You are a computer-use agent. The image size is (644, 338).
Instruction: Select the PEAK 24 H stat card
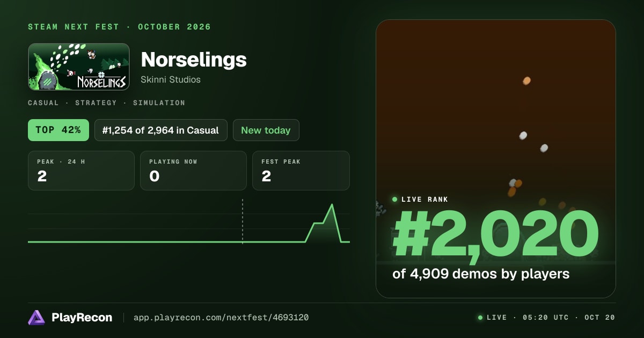[81, 171]
